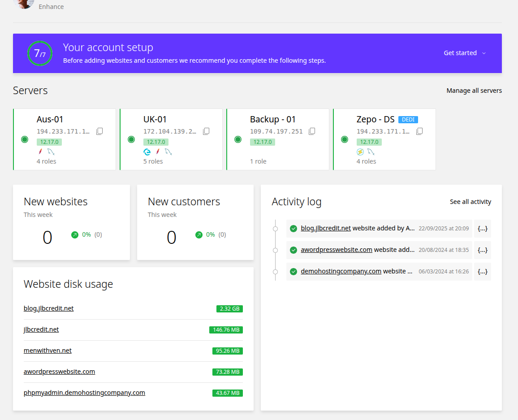
Task: Expand details for awordpresswebsite.com activity entry
Action: (x=482, y=250)
